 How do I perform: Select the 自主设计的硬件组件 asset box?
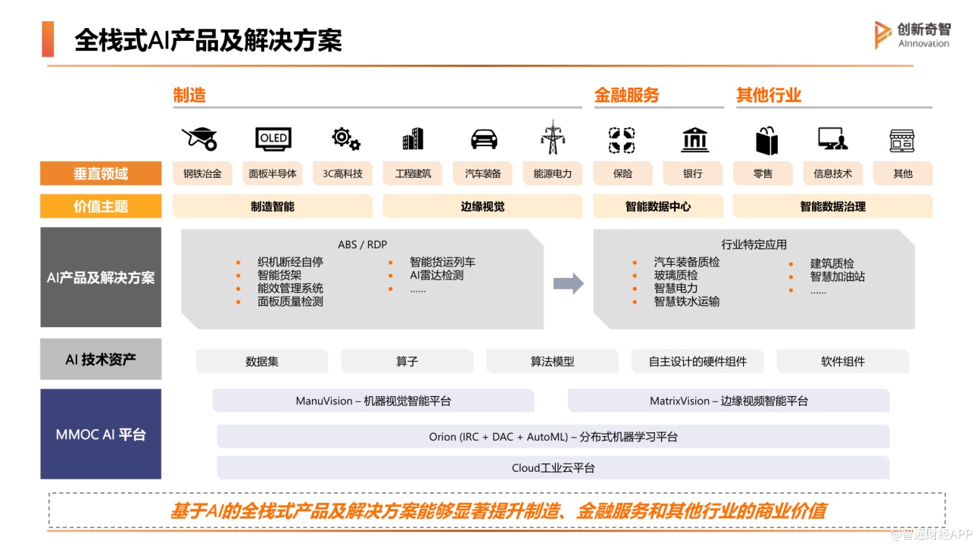[x=698, y=361]
